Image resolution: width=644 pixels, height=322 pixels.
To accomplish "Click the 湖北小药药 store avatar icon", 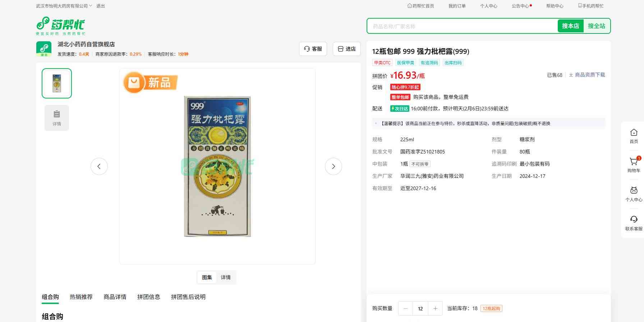I will click(x=44, y=49).
